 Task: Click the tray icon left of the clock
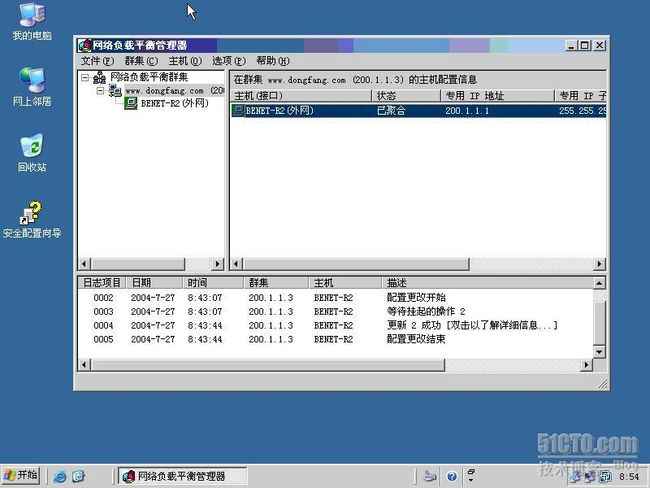coord(606,477)
